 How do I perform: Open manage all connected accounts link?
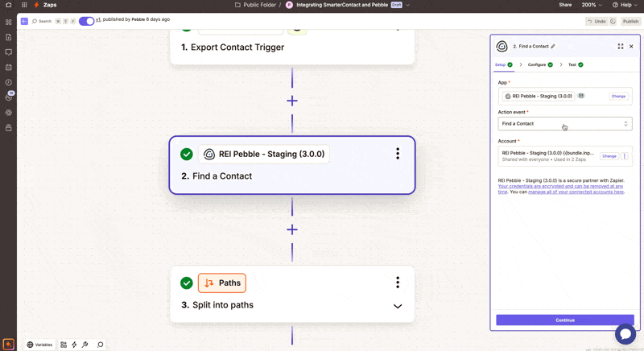point(576,192)
